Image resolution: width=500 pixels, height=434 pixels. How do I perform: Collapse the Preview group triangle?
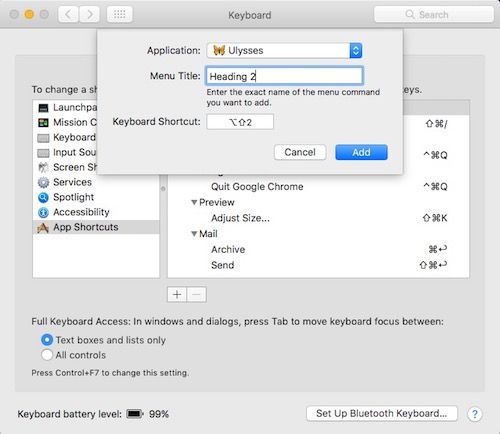coord(194,202)
